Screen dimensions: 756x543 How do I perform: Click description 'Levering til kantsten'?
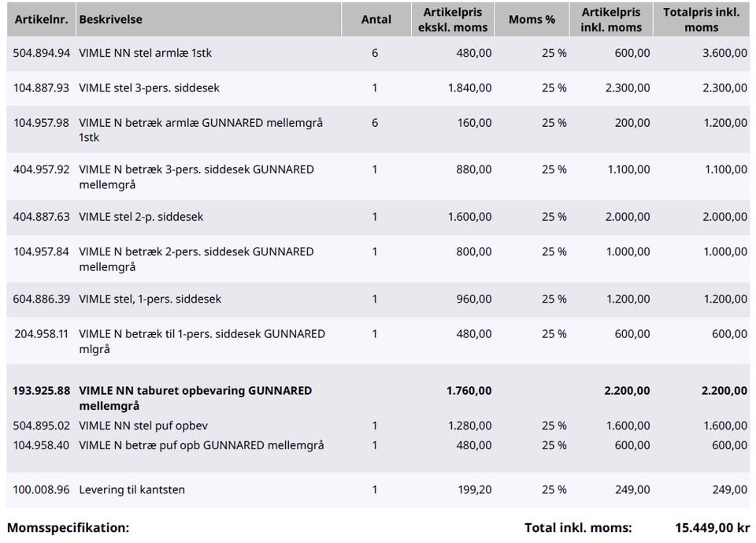pyautogui.click(x=132, y=489)
